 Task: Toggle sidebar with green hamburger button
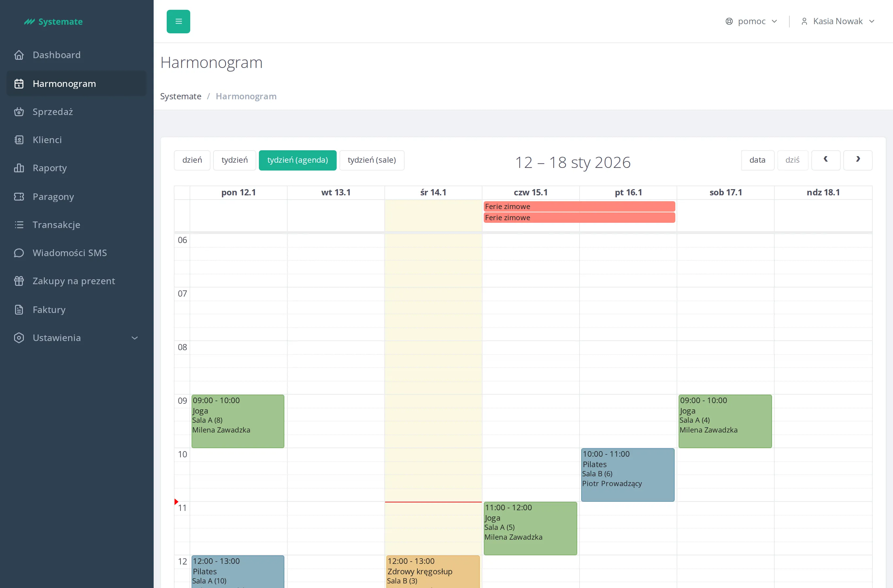tap(178, 21)
